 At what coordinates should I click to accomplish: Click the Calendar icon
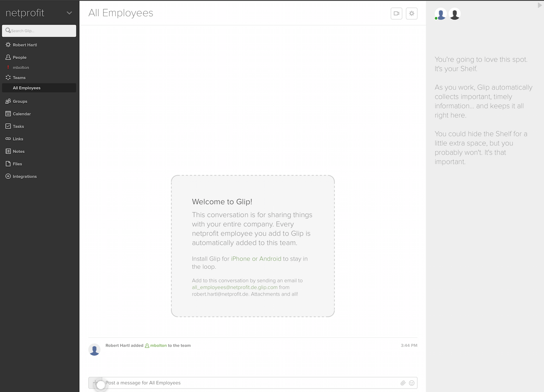pos(8,113)
